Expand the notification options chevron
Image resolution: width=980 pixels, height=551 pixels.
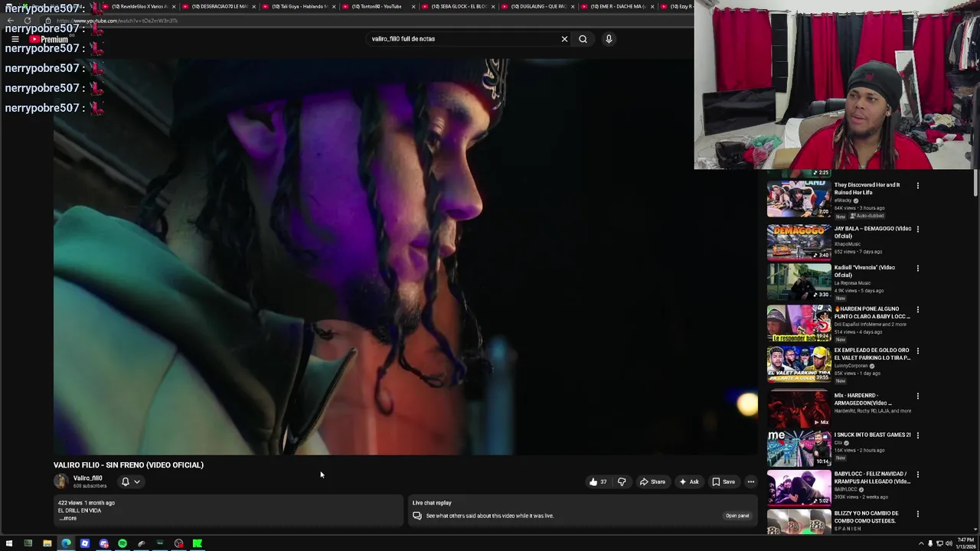[x=137, y=482]
